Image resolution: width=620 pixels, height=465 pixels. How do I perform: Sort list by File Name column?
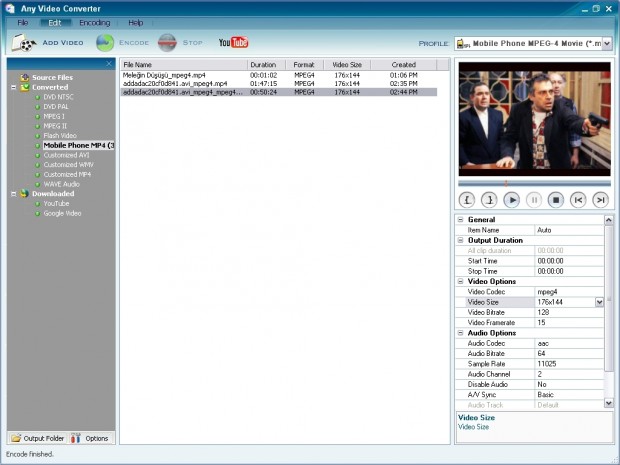184,64
